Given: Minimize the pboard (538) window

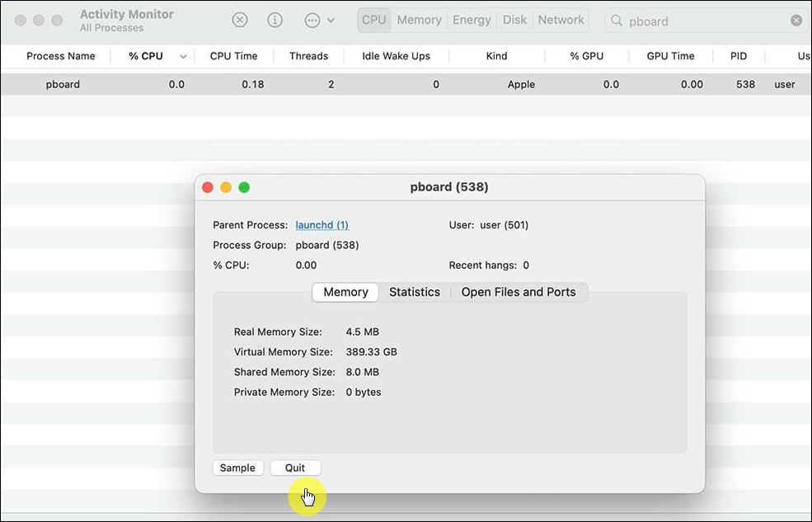Looking at the screenshot, I should point(226,187).
